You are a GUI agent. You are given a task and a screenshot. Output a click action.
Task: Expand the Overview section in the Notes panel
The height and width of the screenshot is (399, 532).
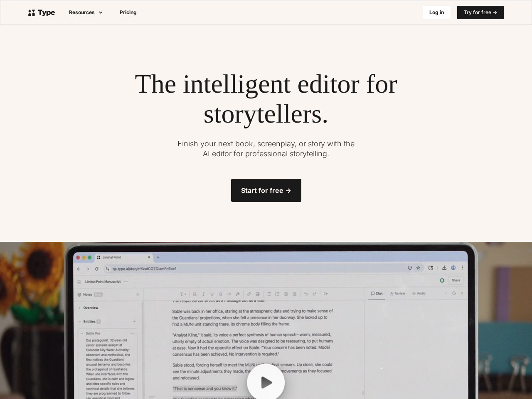[x=88, y=308]
